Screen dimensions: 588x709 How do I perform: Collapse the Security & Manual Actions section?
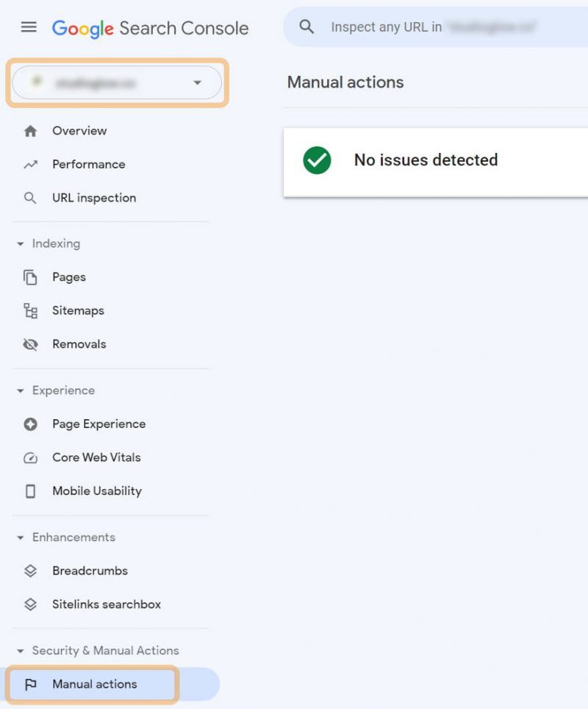18,651
